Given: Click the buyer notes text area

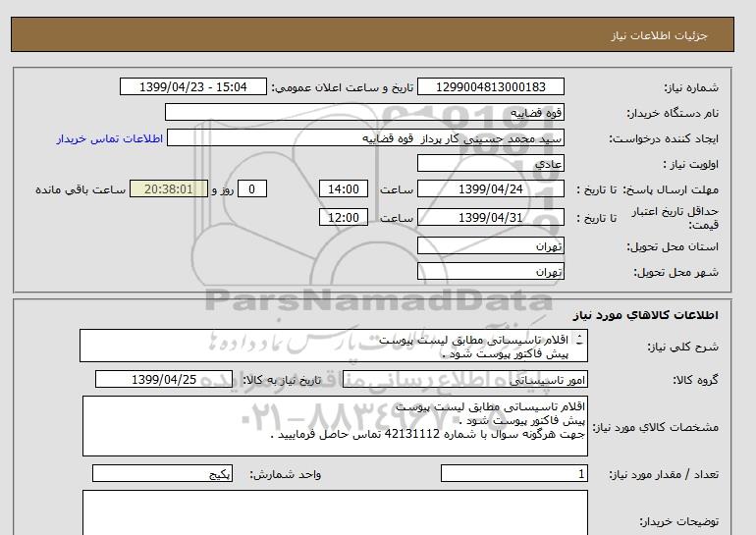Looking at the screenshot, I should (x=335, y=513).
